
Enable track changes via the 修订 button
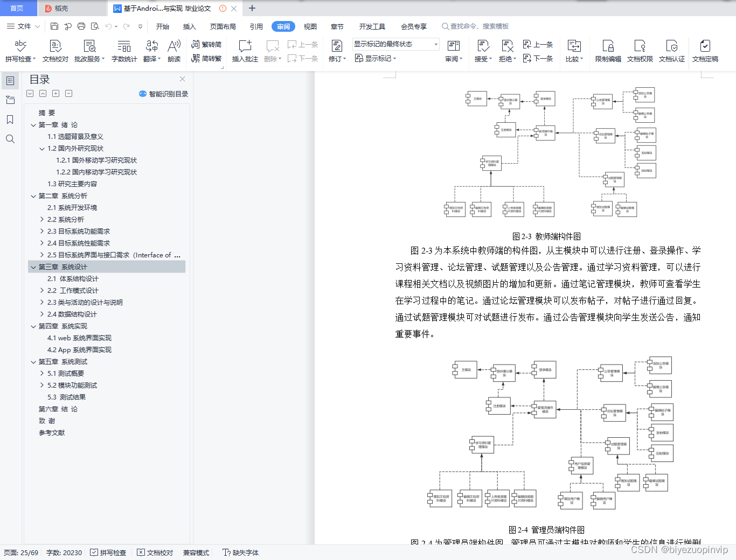click(x=336, y=51)
